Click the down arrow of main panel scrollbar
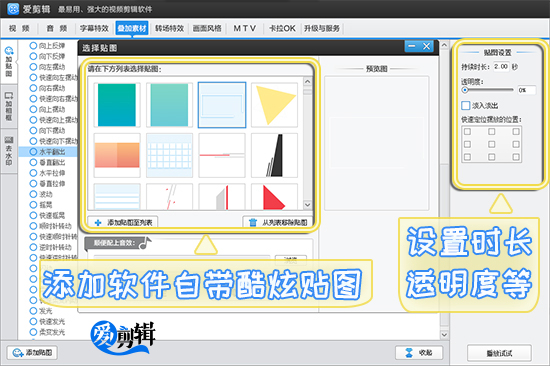The image size is (550, 366). coord(444,335)
